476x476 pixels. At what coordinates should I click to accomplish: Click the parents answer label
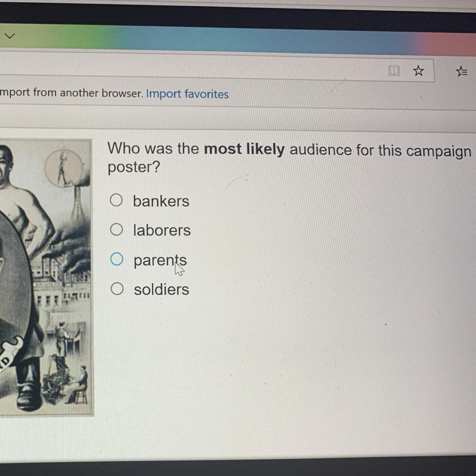point(160,261)
